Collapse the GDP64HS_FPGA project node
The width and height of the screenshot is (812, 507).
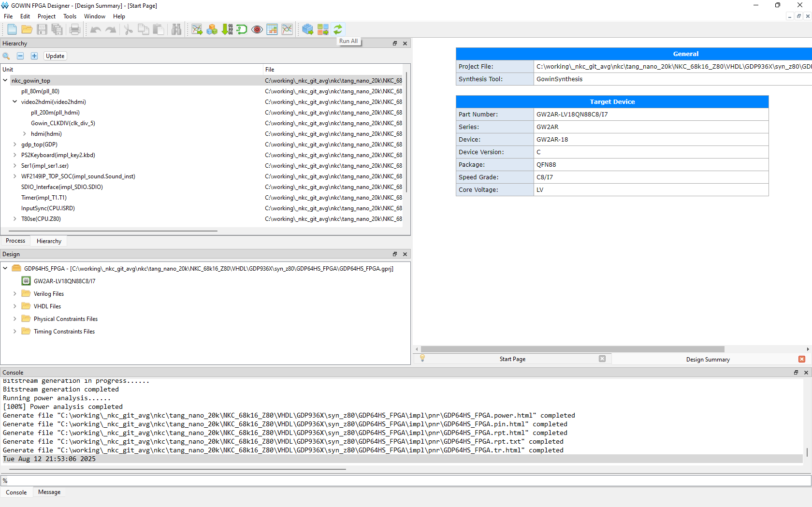[x=5, y=268]
